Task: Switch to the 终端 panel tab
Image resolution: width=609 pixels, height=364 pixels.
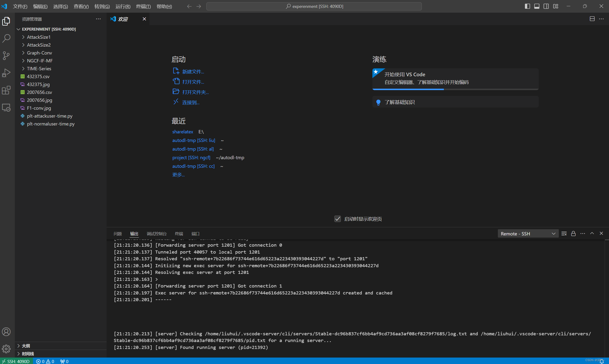Action: [x=179, y=234]
